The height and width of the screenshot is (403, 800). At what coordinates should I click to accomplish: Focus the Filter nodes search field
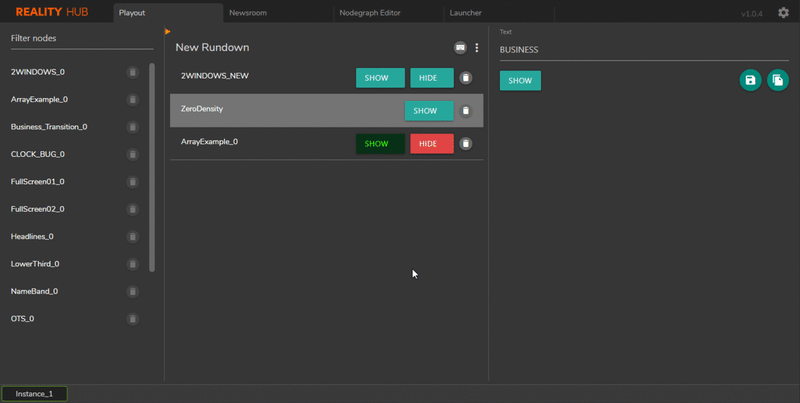click(x=82, y=39)
